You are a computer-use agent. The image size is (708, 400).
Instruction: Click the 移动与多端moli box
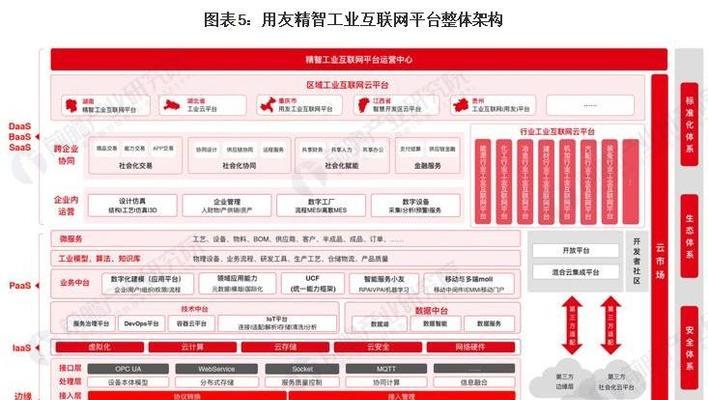469,284
